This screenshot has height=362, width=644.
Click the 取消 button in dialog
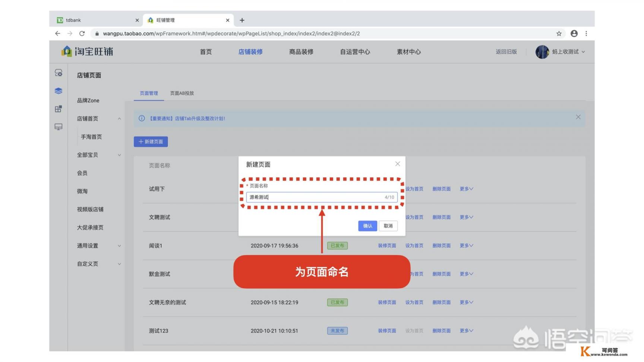tap(388, 226)
